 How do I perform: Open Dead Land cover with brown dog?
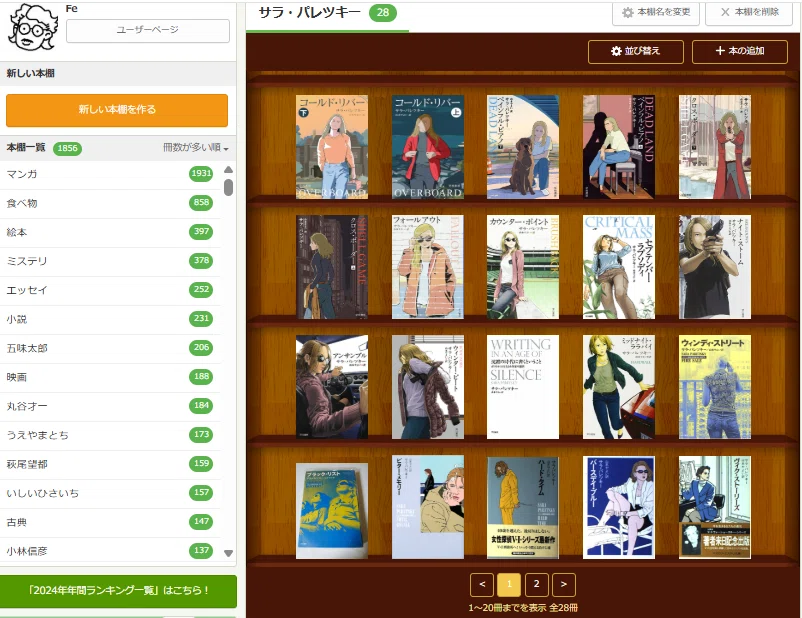[x=523, y=147]
